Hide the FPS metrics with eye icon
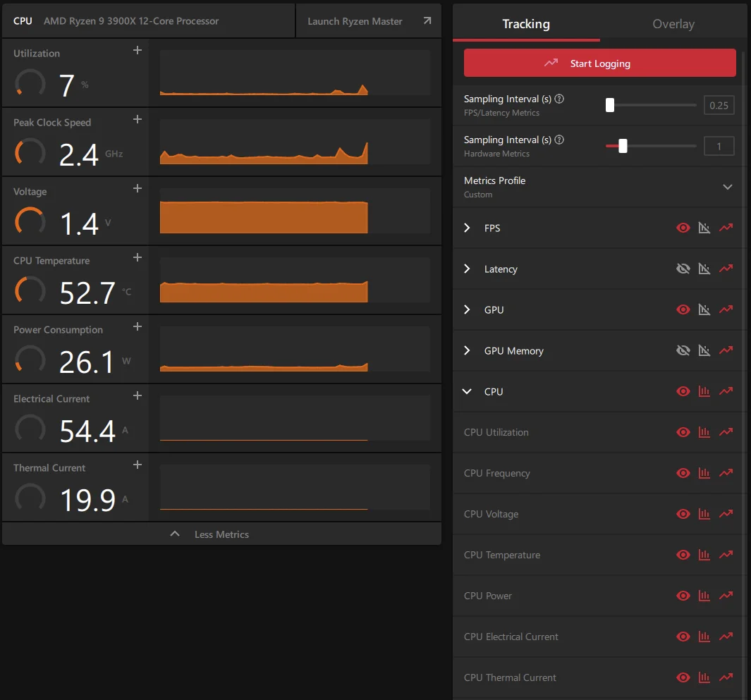This screenshot has width=751, height=700. tap(683, 228)
